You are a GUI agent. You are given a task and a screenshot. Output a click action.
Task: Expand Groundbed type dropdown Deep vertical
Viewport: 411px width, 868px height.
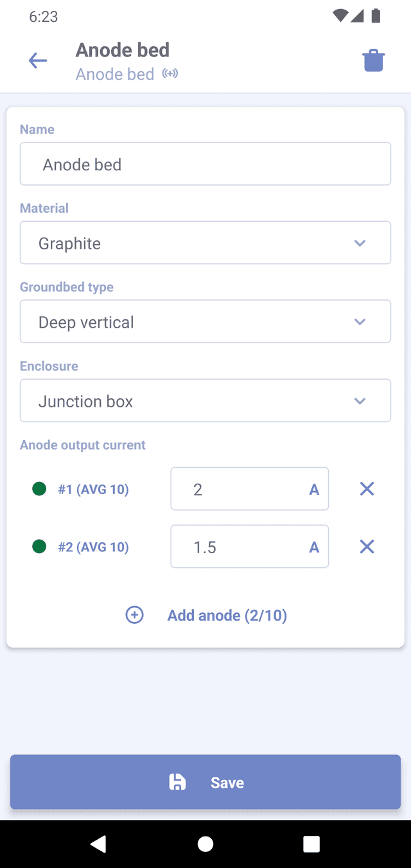205,321
